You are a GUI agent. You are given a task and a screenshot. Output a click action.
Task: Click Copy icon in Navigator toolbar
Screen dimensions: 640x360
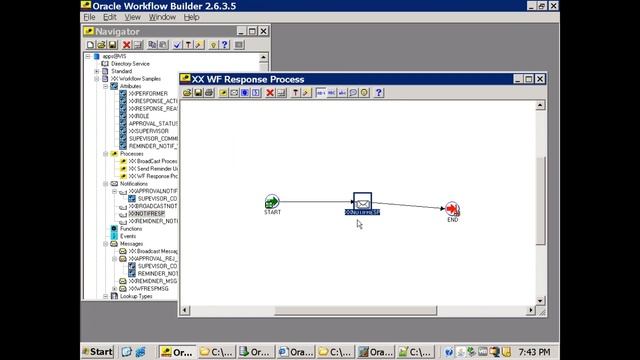(x=152, y=45)
